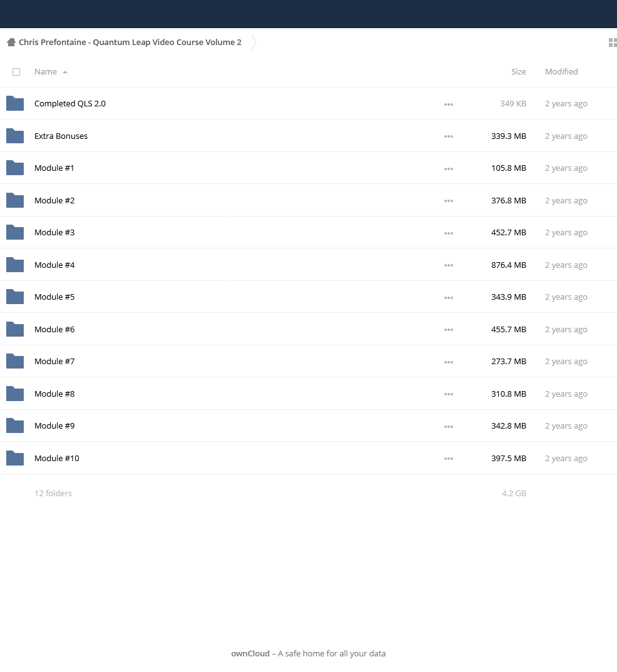The height and width of the screenshot is (672, 617).
Task: Open the Completed QLS 2.0 folder name
Action: (70, 103)
